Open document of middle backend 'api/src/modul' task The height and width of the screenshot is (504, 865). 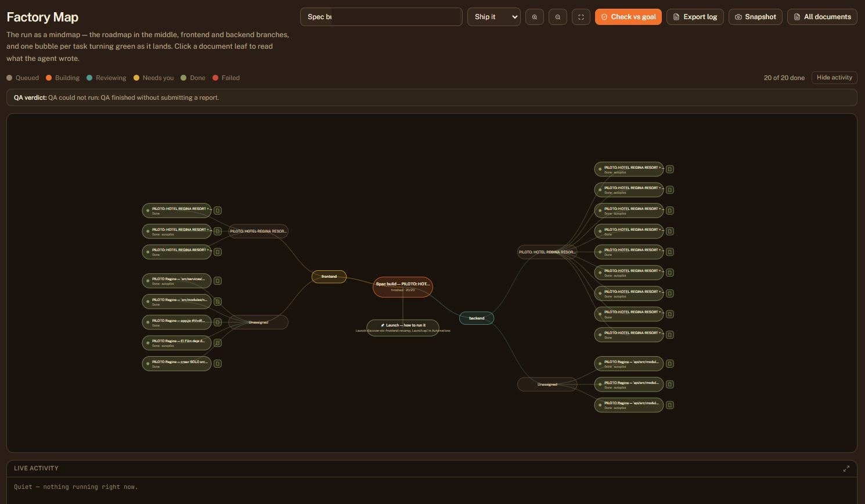pos(670,384)
